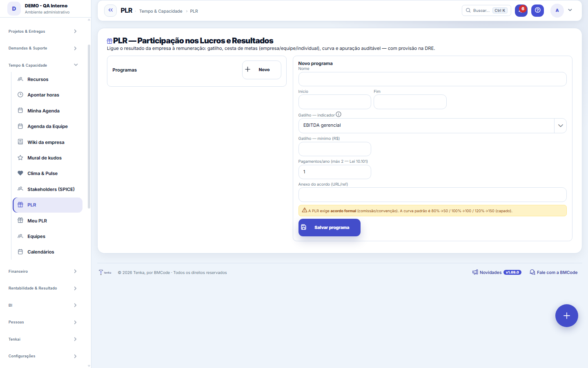Click the Tenka logo in footer
Viewport: 588px width, 368px height.
105,272
